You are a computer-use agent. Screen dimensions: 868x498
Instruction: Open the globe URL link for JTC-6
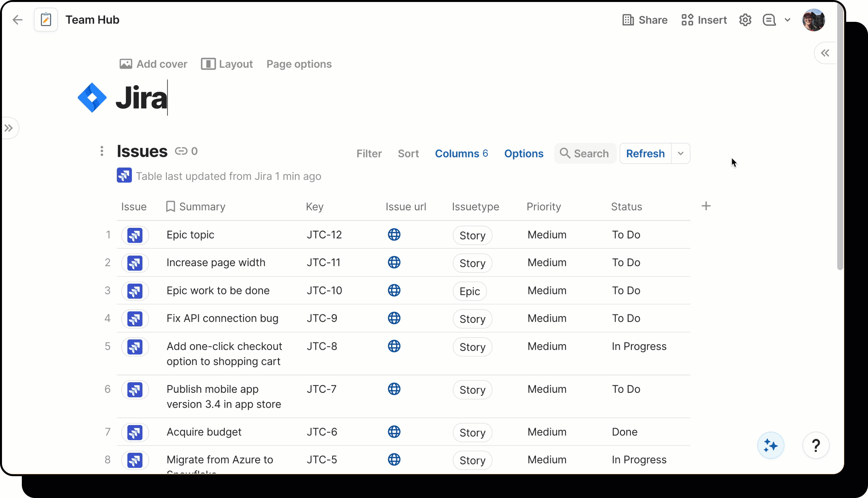pyautogui.click(x=394, y=432)
